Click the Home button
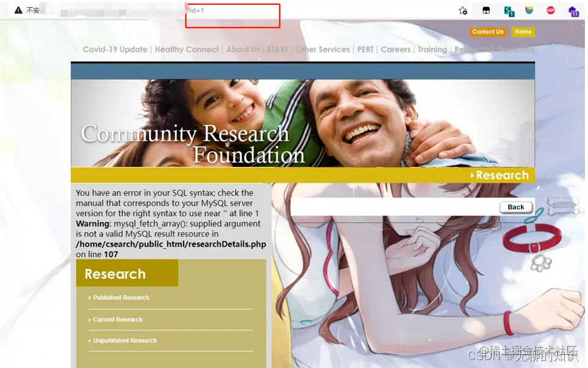The width and height of the screenshot is (588, 368). point(523,32)
